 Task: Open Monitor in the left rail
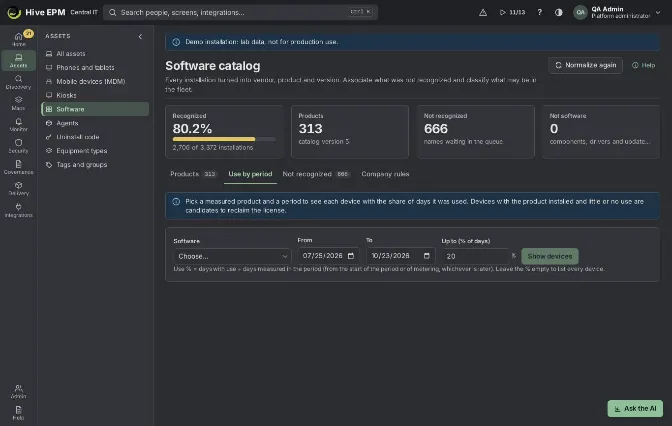click(18, 125)
